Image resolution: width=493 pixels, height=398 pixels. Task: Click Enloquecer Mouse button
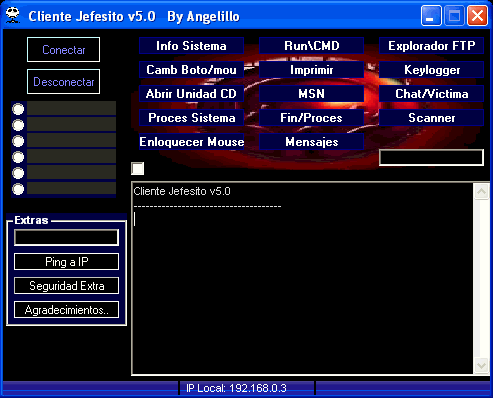[x=191, y=142]
